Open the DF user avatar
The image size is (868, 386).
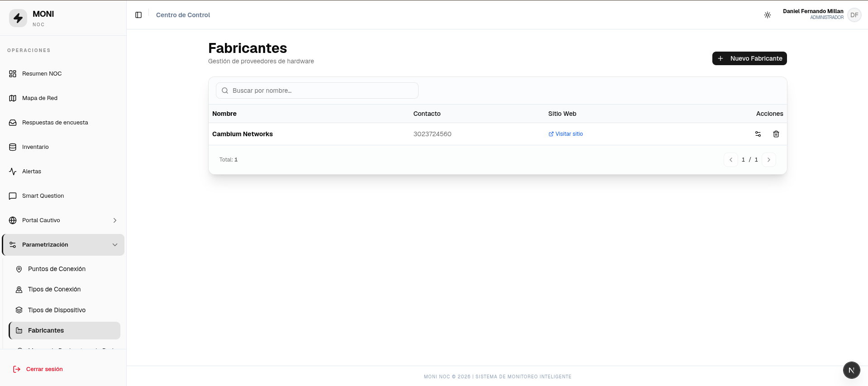[x=854, y=15]
